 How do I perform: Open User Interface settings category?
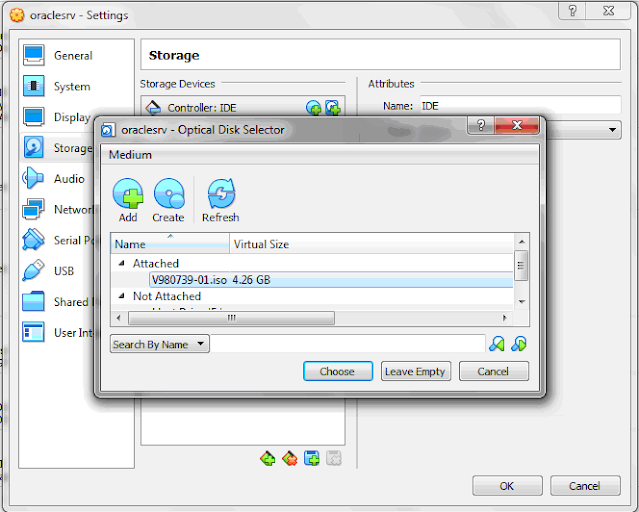click(x=57, y=333)
